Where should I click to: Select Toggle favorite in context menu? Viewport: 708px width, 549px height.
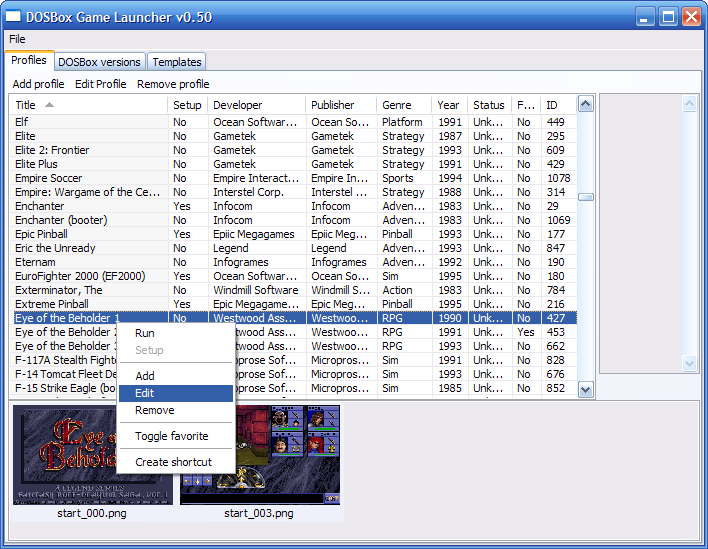(x=171, y=436)
